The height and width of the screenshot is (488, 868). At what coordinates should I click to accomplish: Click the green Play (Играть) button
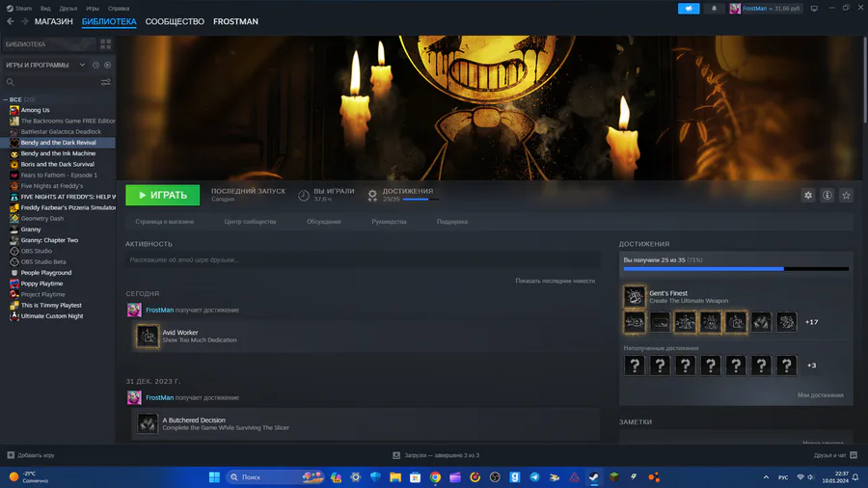point(163,196)
